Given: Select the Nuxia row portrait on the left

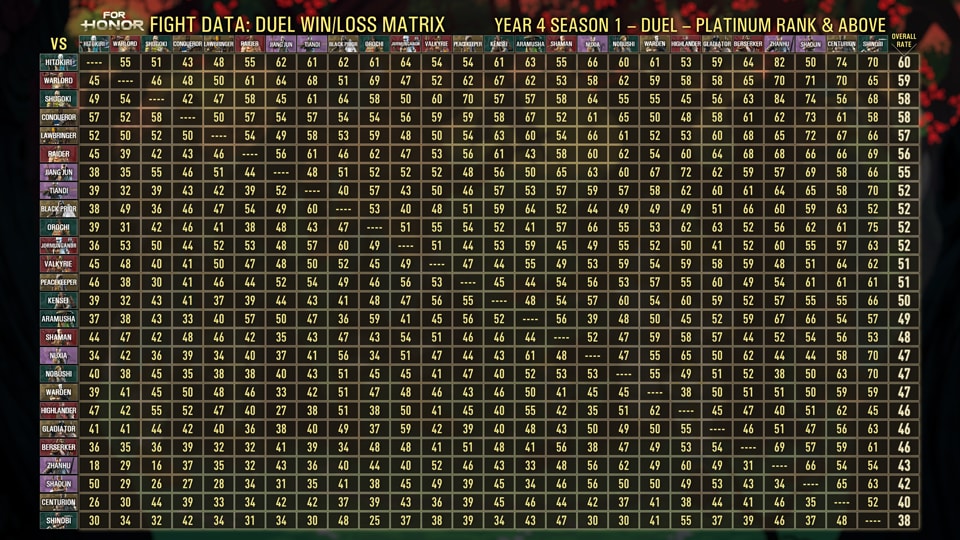Looking at the screenshot, I should pyautogui.click(x=56, y=355).
